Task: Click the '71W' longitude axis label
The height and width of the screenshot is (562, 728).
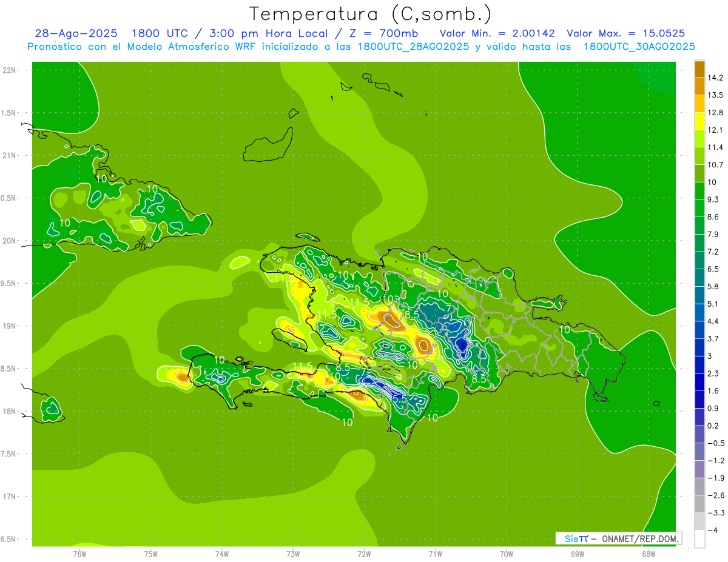Action: 435,554
